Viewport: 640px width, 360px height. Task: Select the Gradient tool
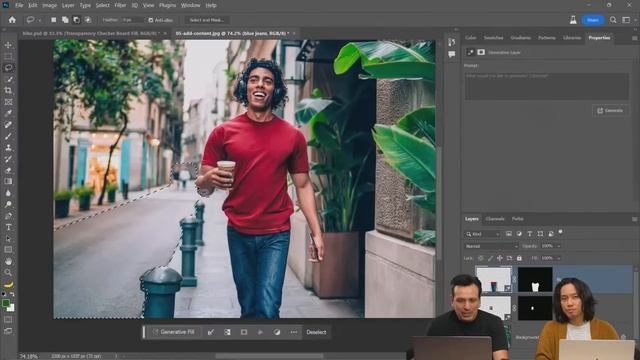(x=8, y=182)
